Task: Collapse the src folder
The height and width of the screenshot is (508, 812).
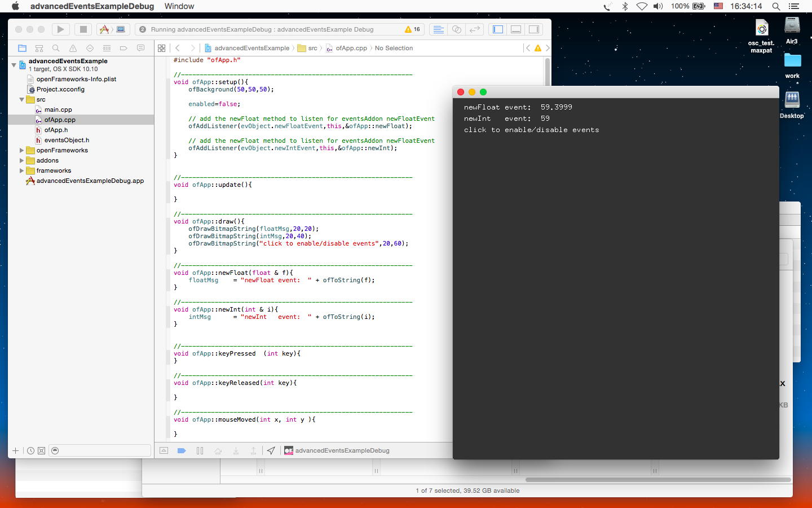Action: pyautogui.click(x=21, y=100)
